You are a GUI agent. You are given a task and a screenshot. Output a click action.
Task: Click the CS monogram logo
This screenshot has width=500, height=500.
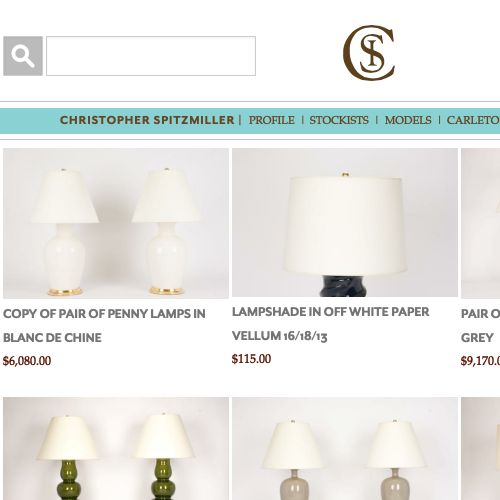(369, 53)
